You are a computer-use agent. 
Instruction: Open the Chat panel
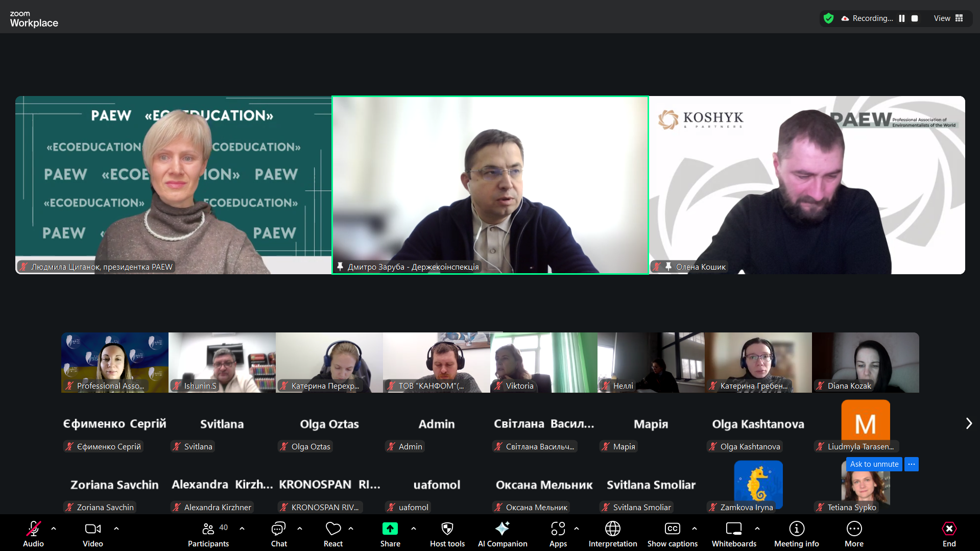tap(278, 534)
